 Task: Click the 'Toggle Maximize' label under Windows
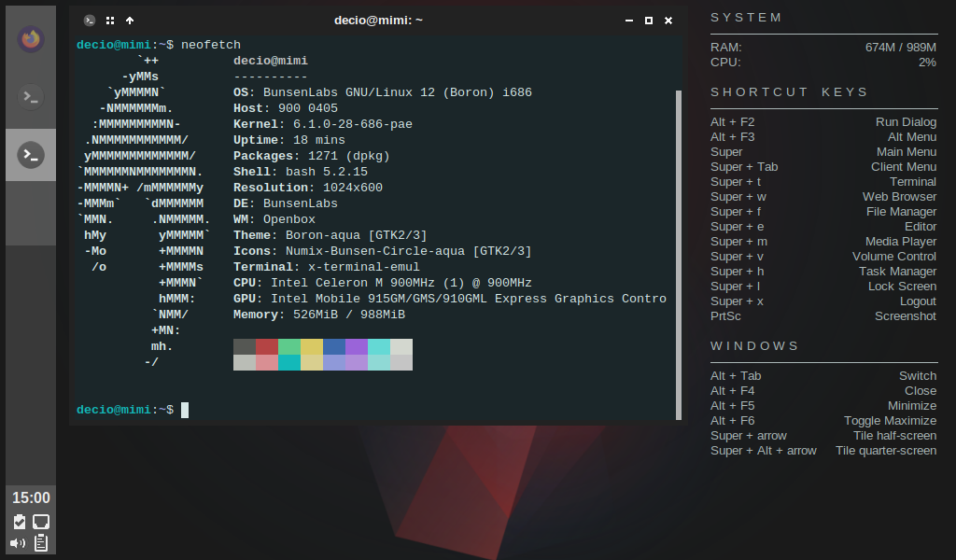click(x=890, y=420)
